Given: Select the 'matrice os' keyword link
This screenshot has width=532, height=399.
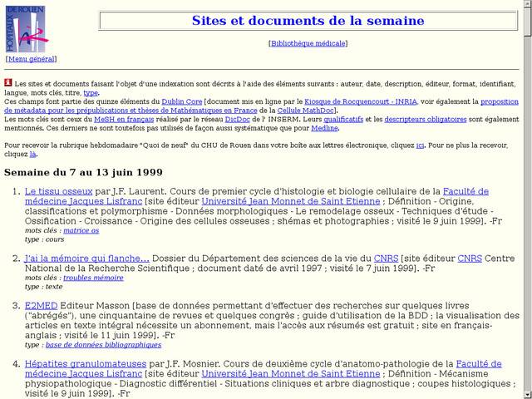Looking at the screenshot, I should [81, 230].
